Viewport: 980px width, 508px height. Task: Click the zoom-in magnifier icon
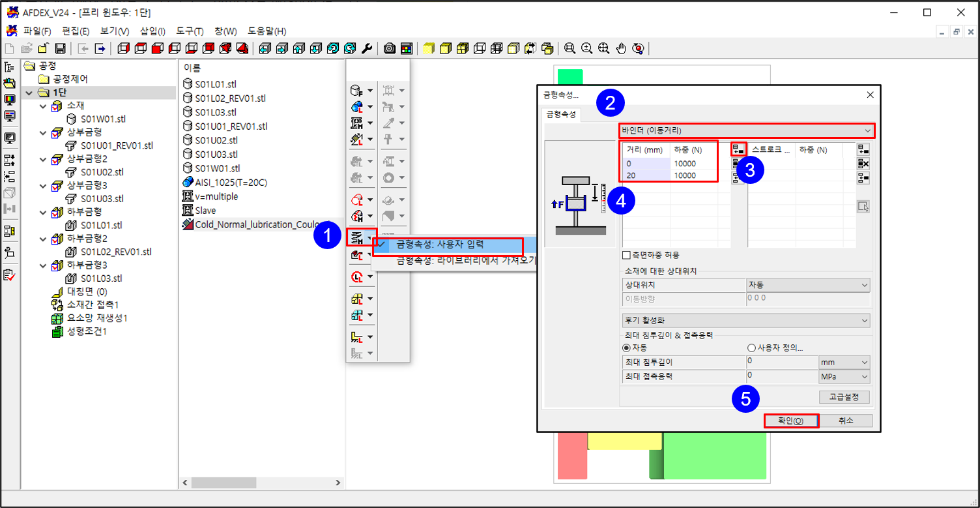tap(587, 48)
